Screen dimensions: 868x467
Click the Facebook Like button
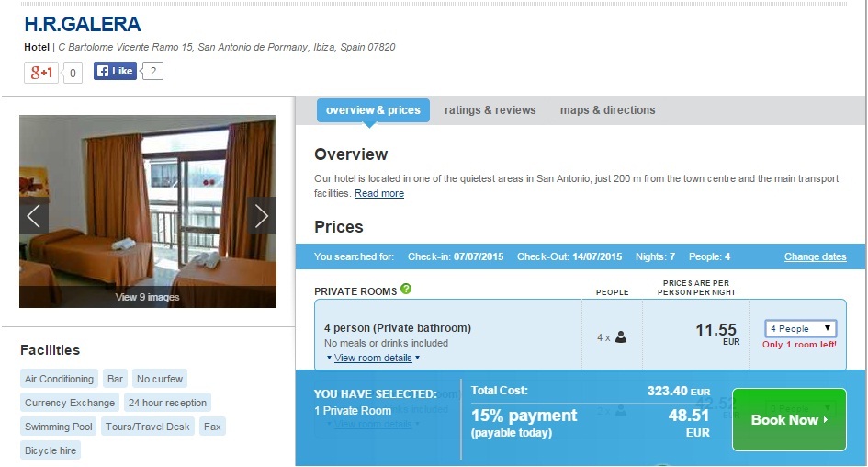(116, 71)
